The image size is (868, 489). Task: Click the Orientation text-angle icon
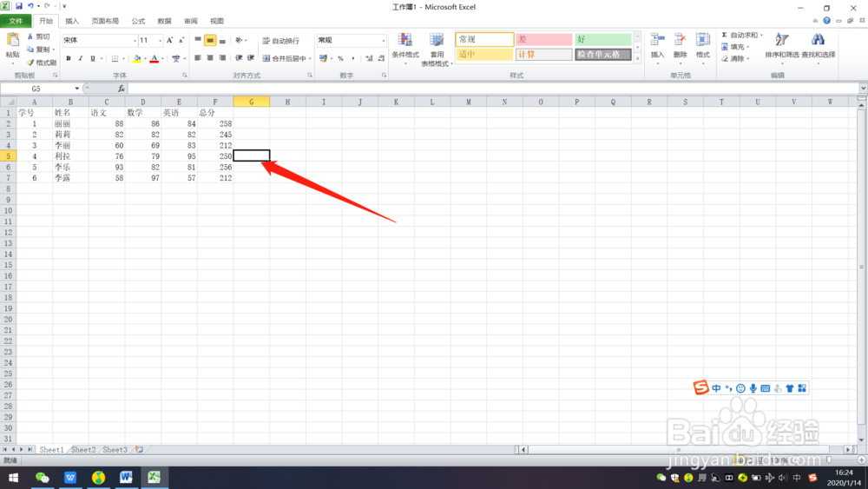coord(239,41)
